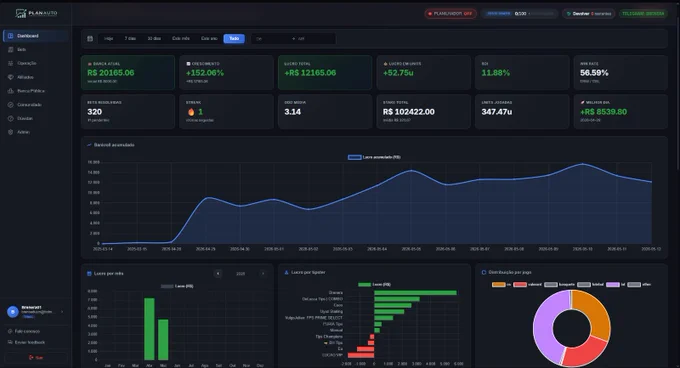Click the date range start field
680x368 pixels.
coord(272,39)
